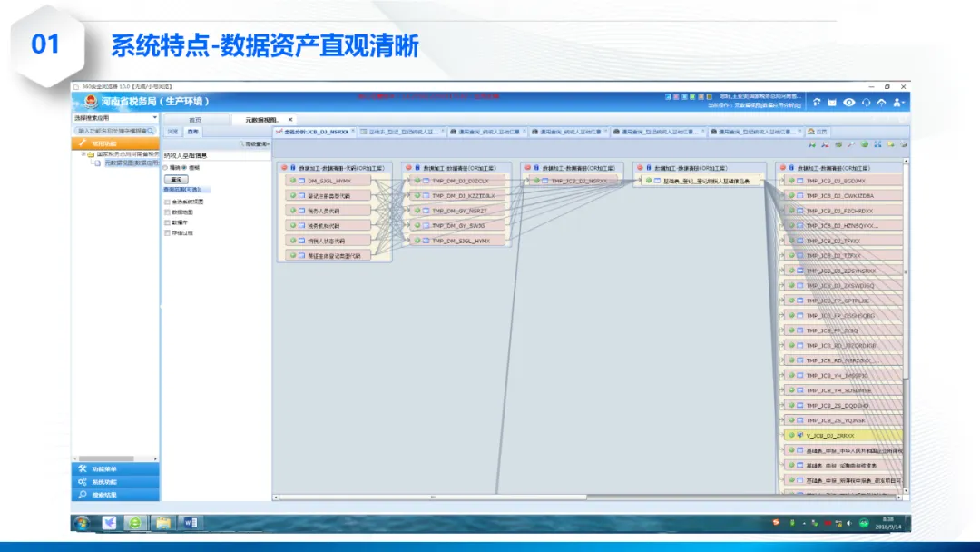
Task: Collapse the third data group via its red dot
Action: click(527, 168)
